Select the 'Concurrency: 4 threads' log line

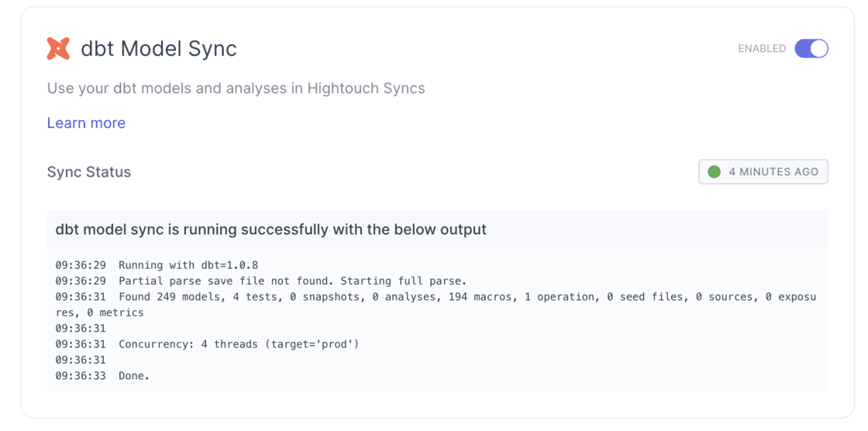coord(239,344)
